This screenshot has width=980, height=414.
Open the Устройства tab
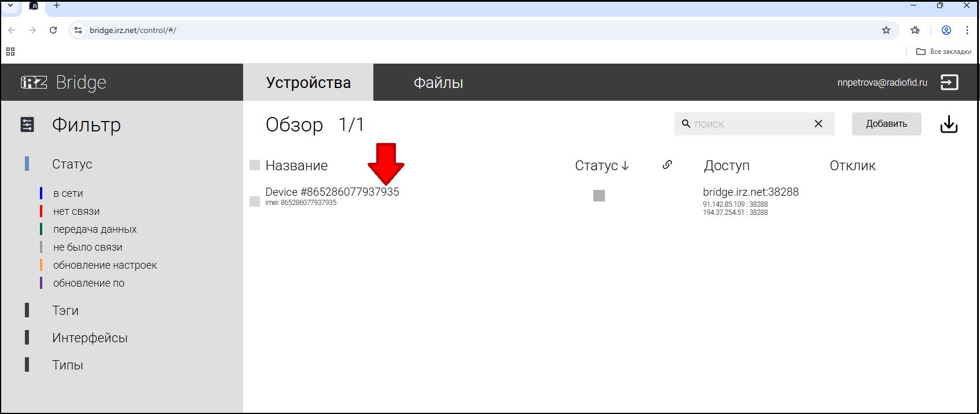pyautogui.click(x=308, y=83)
